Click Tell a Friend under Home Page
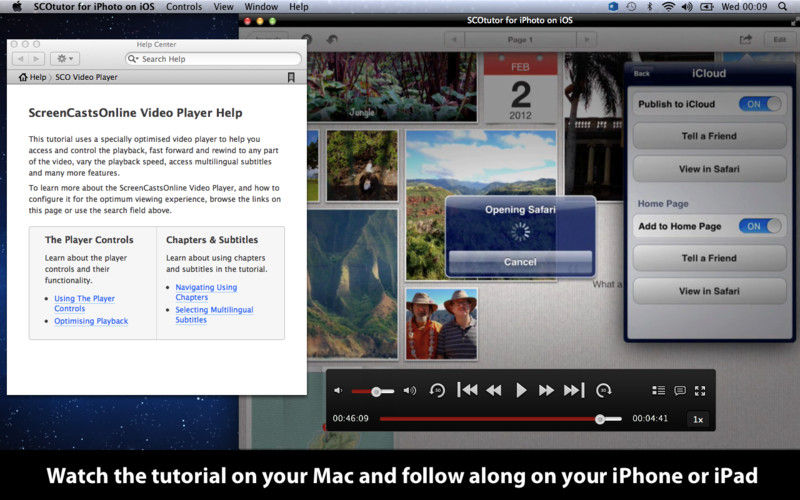 tap(709, 258)
